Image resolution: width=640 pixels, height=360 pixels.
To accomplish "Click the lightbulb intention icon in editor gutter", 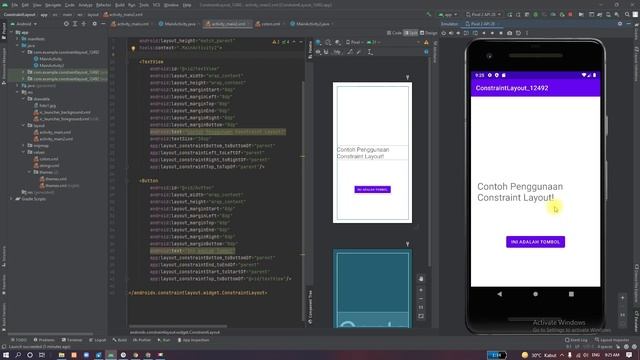I will coord(133,49).
